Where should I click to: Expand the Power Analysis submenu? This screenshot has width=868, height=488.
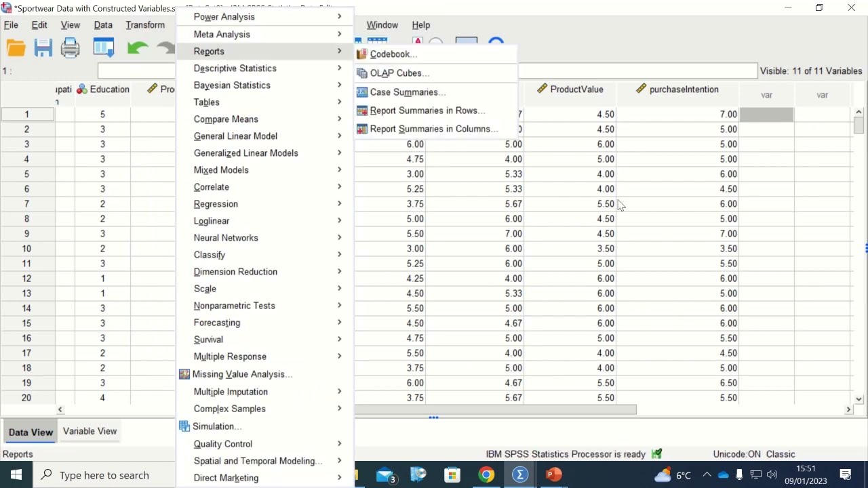[265, 17]
